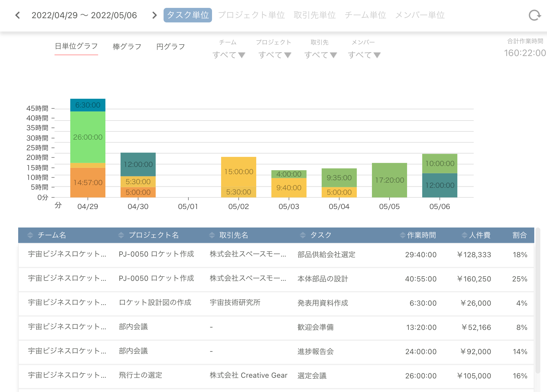
Task: Switch to 棒グラフ tab
Action: pyautogui.click(x=127, y=47)
